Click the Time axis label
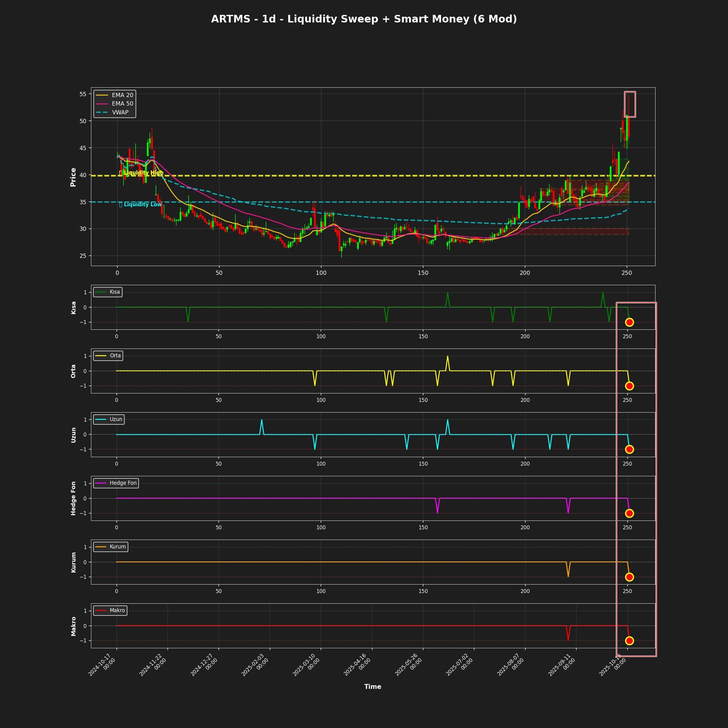Screen dimensions: 728x728 [372, 686]
